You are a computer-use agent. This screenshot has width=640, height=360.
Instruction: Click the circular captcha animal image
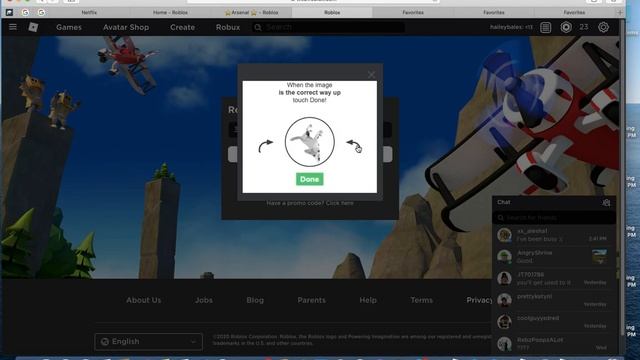coord(309,142)
